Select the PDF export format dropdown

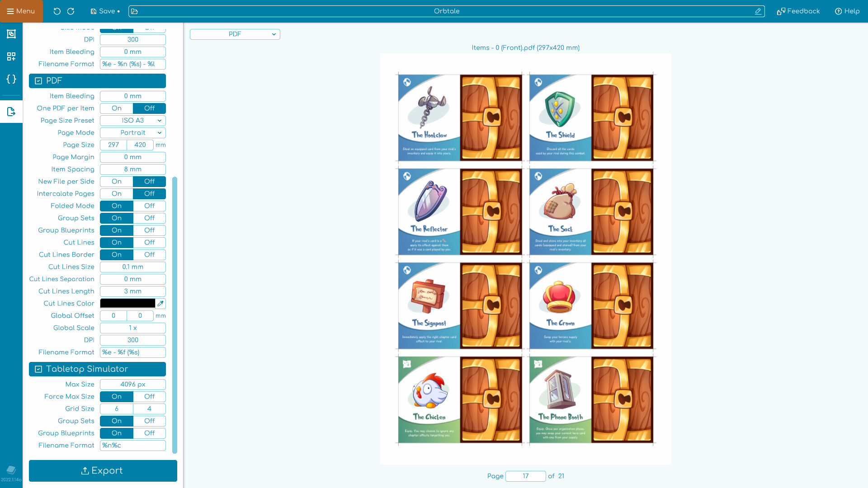tap(234, 34)
